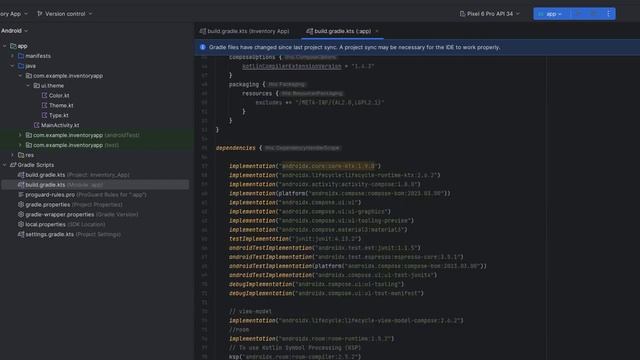Click the java folder icon
Viewport: 640px width, 360px height.
(x=21, y=66)
